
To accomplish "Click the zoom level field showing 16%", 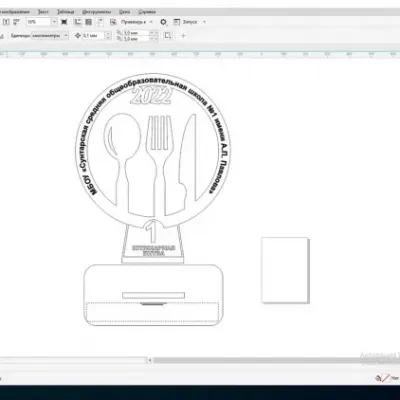I will tap(38, 22).
